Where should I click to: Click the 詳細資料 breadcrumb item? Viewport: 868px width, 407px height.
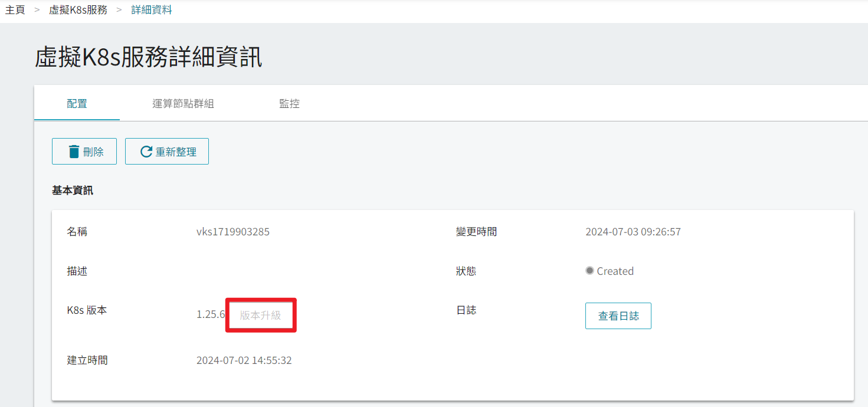pos(152,10)
